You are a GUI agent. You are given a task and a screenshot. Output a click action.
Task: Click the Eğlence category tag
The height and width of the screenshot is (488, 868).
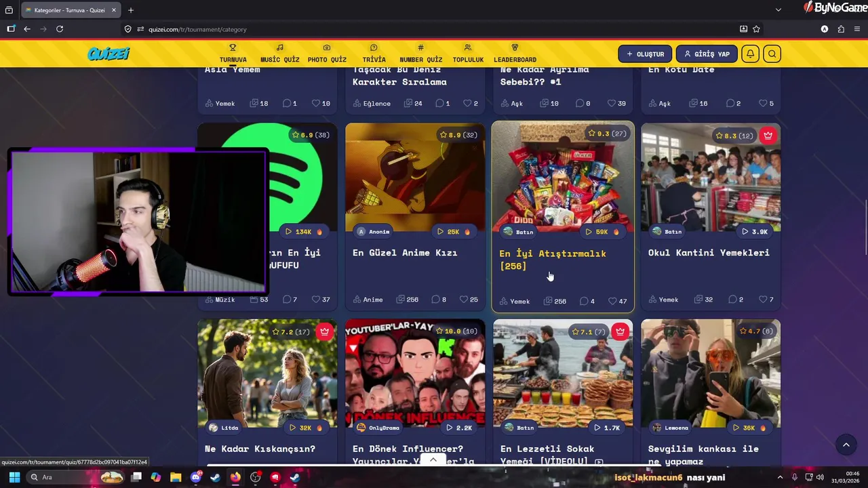pyautogui.click(x=372, y=104)
